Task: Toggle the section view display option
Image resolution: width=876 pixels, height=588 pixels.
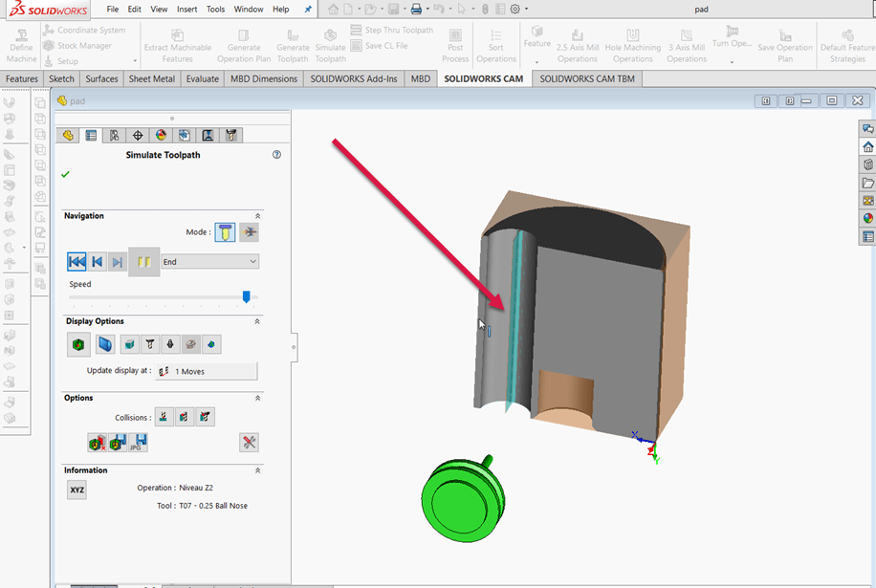Action: point(105,344)
